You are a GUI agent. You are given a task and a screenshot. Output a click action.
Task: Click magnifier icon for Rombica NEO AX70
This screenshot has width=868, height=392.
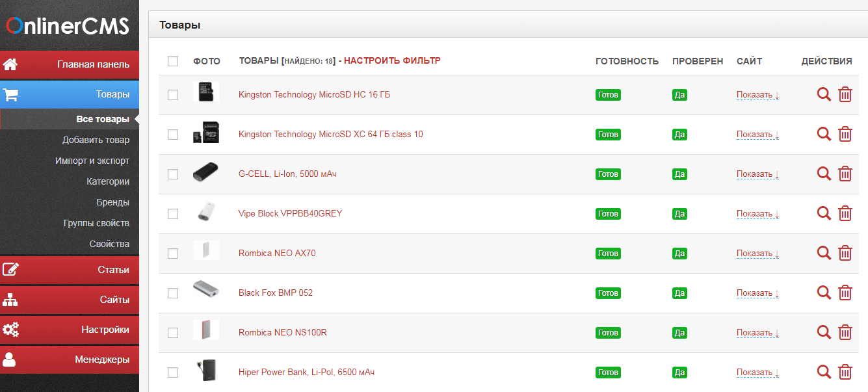point(824,253)
